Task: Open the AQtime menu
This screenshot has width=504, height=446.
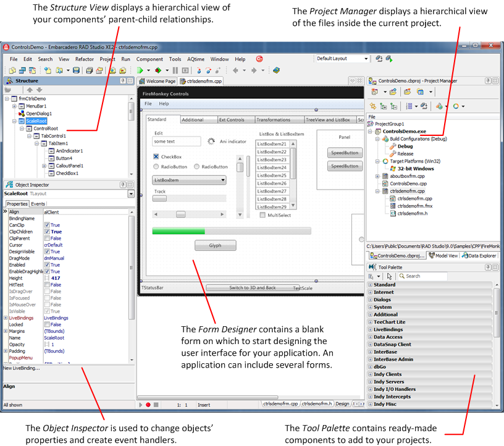Action: coord(196,59)
